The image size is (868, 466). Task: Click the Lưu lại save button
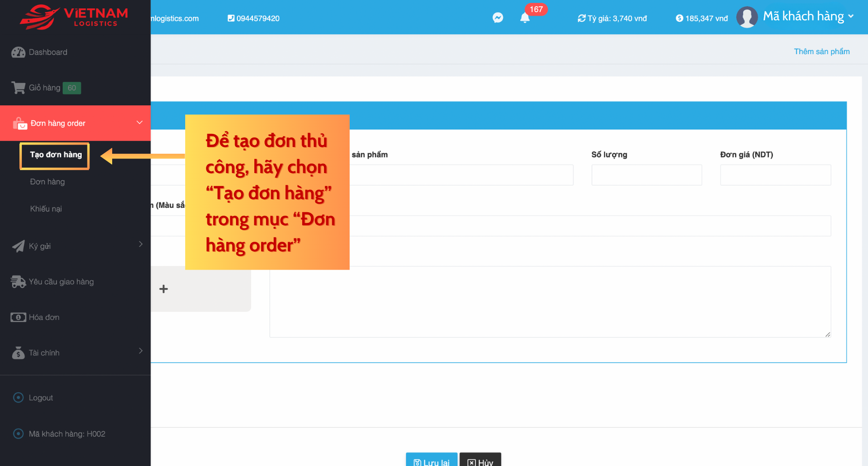tap(431, 460)
